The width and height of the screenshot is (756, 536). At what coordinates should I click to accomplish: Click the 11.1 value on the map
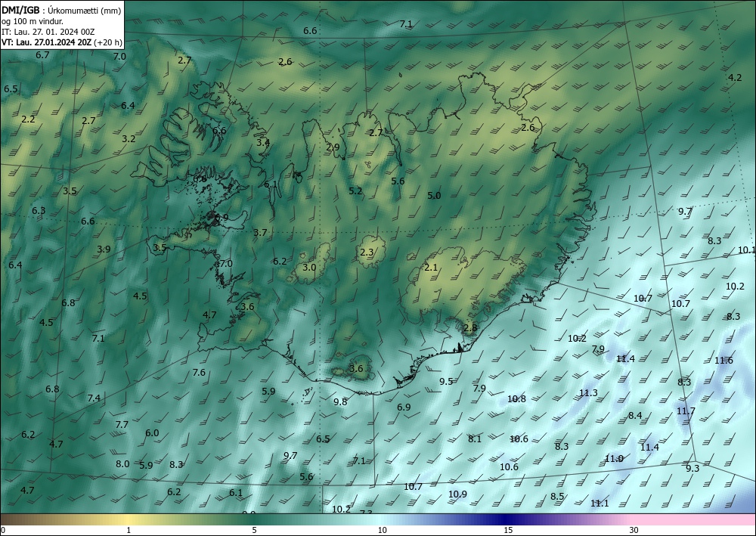click(x=600, y=503)
